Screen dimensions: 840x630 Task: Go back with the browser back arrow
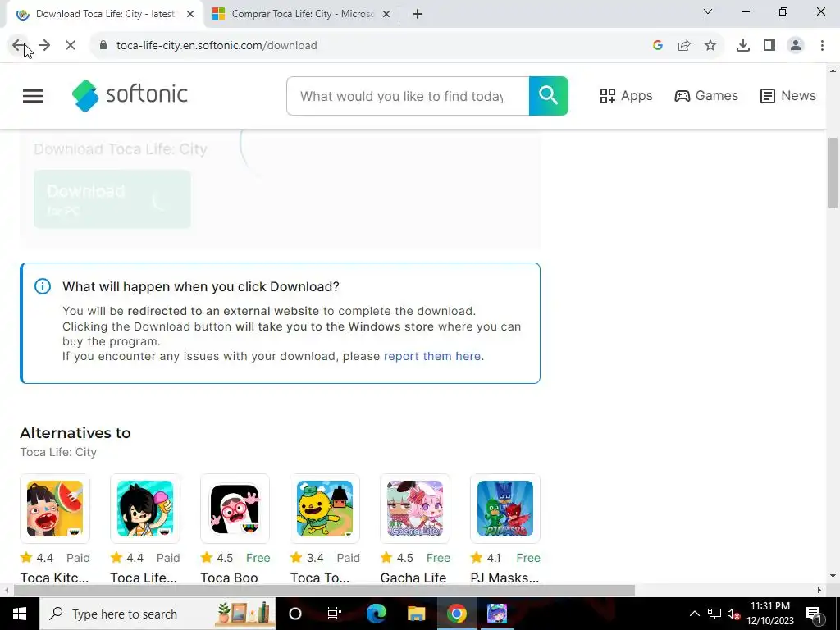point(18,46)
